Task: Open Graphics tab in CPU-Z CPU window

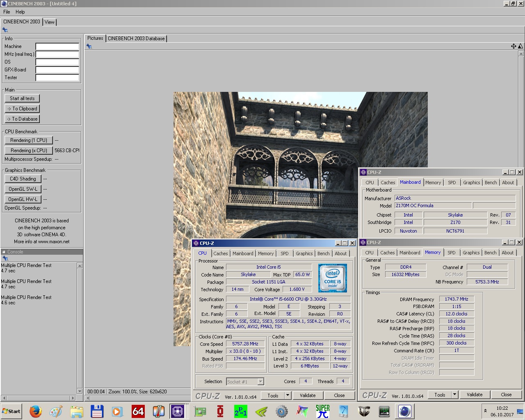Action: click(304, 253)
